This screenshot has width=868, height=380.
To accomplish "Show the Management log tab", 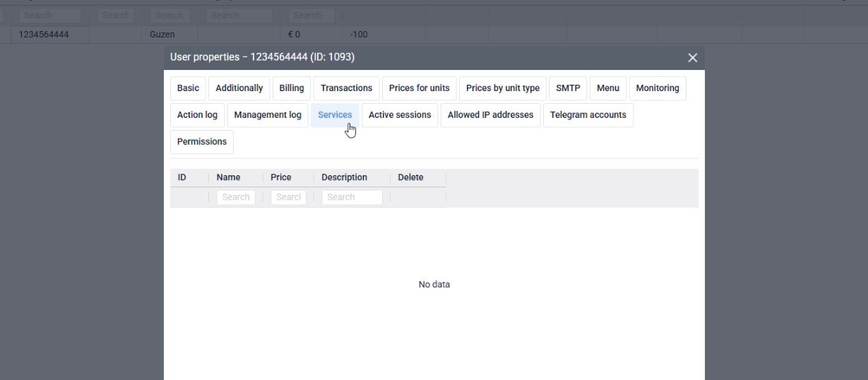I will click(268, 115).
